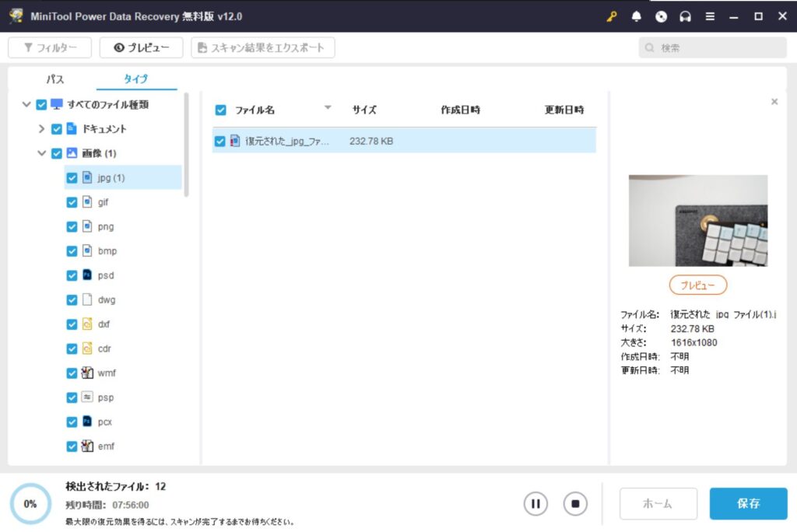Select the psp tree item label
Image resolution: width=797 pixels, height=532 pixels.
106,397
